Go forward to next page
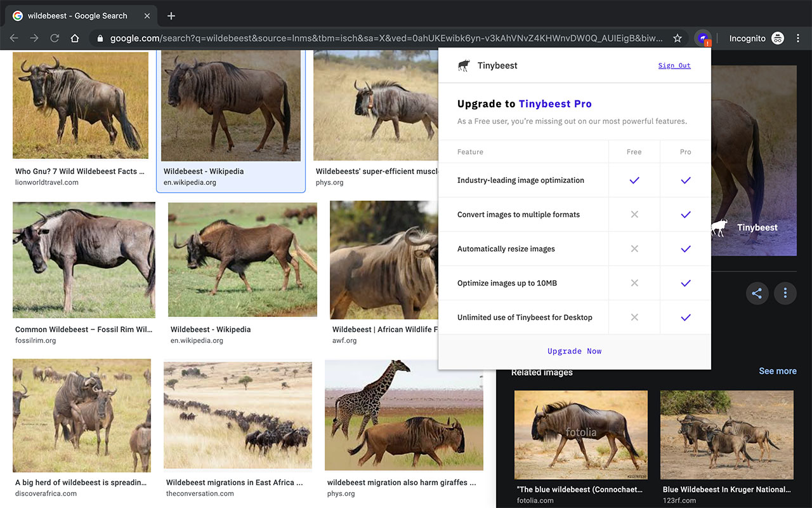Image resolution: width=812 pixels, height=508 pixels. (x=34, y=38)
